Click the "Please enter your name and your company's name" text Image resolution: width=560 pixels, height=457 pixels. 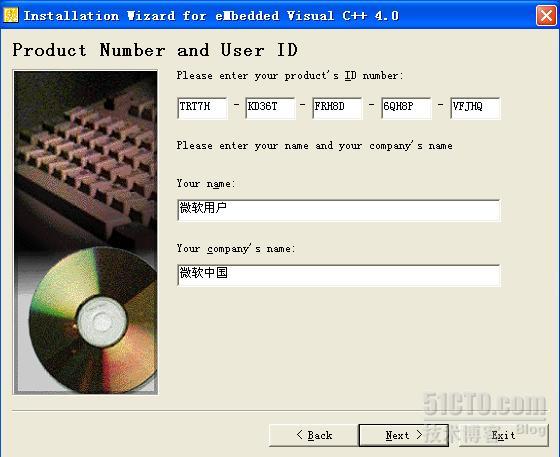pos(314,146)
